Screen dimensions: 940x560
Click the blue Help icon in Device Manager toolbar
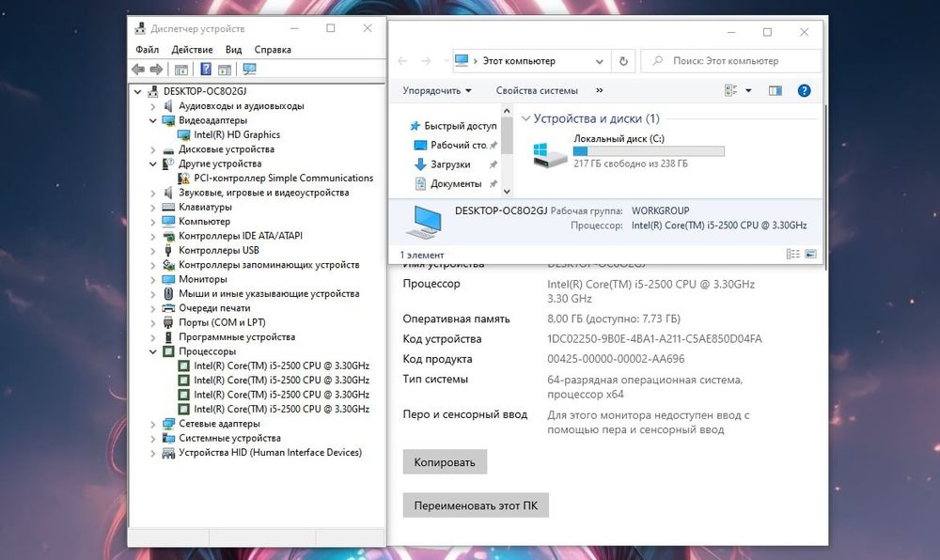click(206, 70)
